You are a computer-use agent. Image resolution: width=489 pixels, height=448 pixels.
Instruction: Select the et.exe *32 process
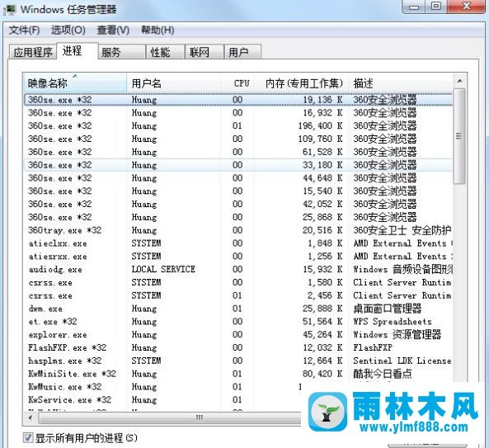click(238, 322)
